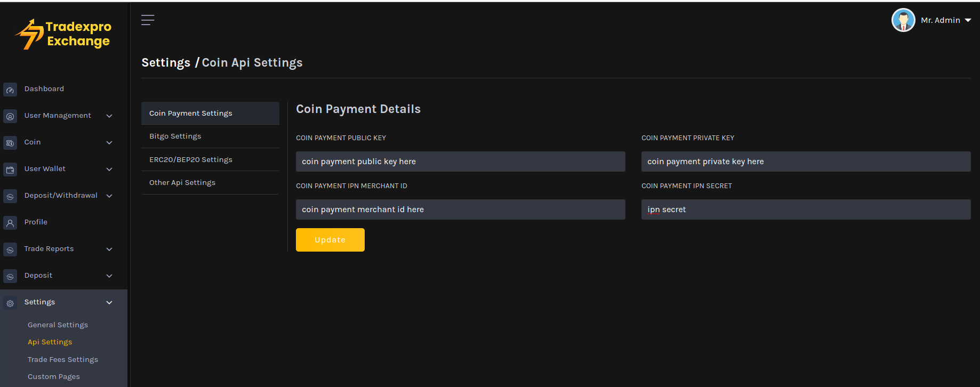
Task: Click the User Management sidebar icon
Action: [10, 116]
